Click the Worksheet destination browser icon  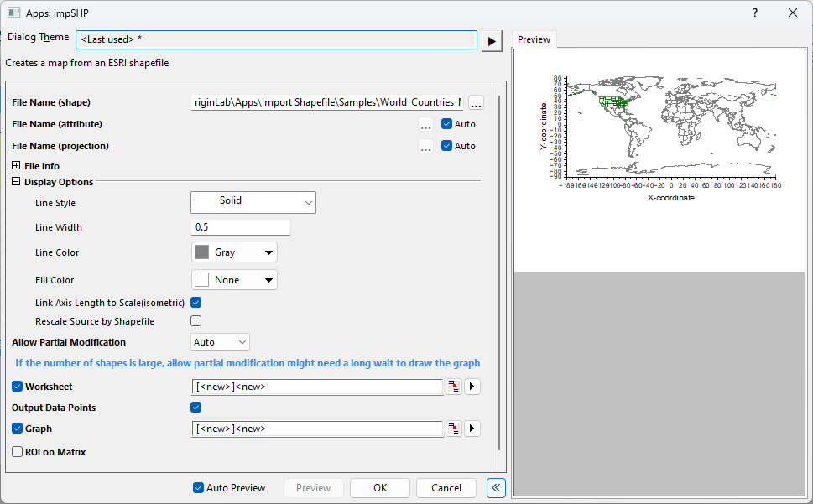point(454,387)
